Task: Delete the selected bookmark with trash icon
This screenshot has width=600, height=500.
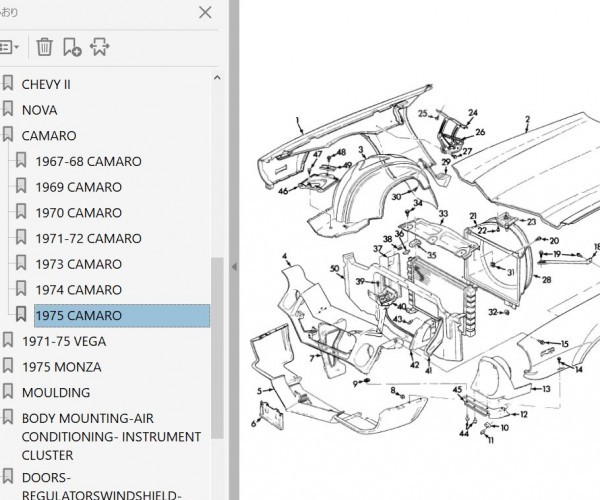Action: click(x=44, y=47)
